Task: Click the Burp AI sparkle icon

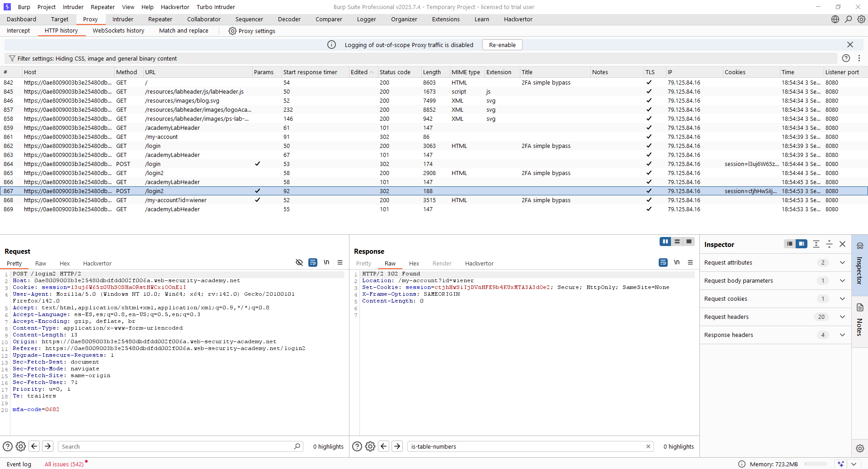Action: (841, 464)
